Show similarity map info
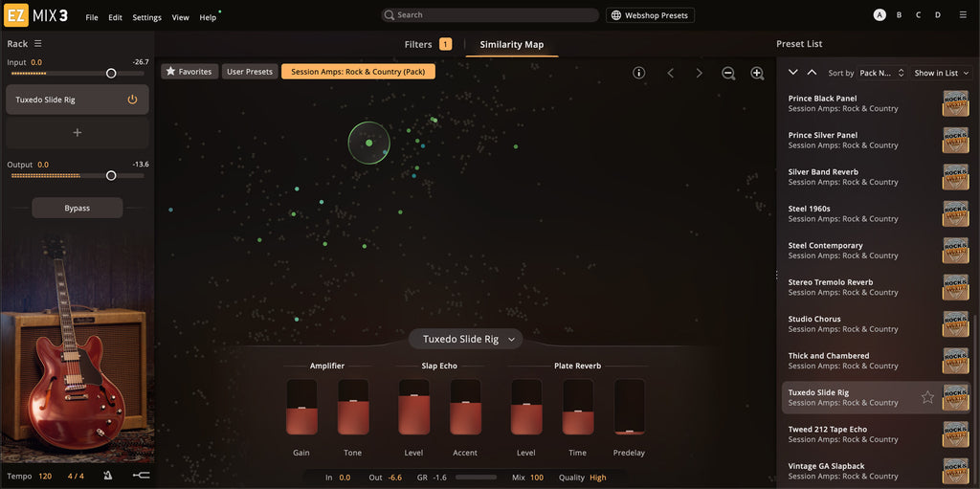This screenshot has width=980, height=489. click(639, 73)
